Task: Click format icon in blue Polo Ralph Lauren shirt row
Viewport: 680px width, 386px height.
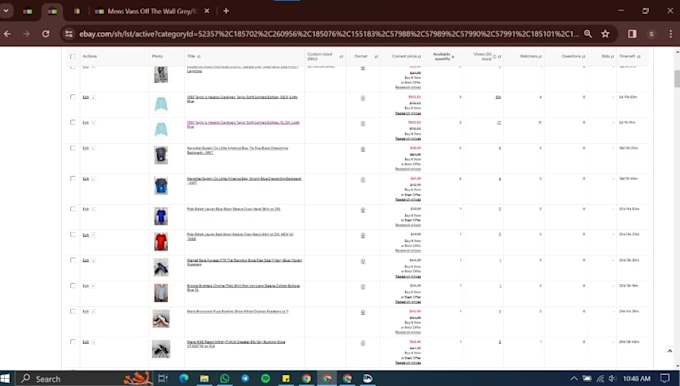Action: click(363, 210)
